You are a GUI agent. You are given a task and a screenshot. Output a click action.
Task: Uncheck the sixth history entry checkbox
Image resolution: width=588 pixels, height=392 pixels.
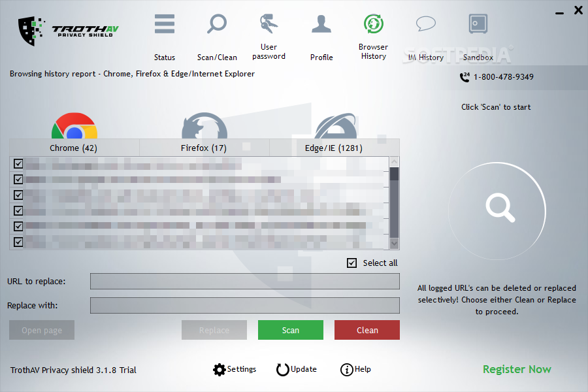pos(18,242)
